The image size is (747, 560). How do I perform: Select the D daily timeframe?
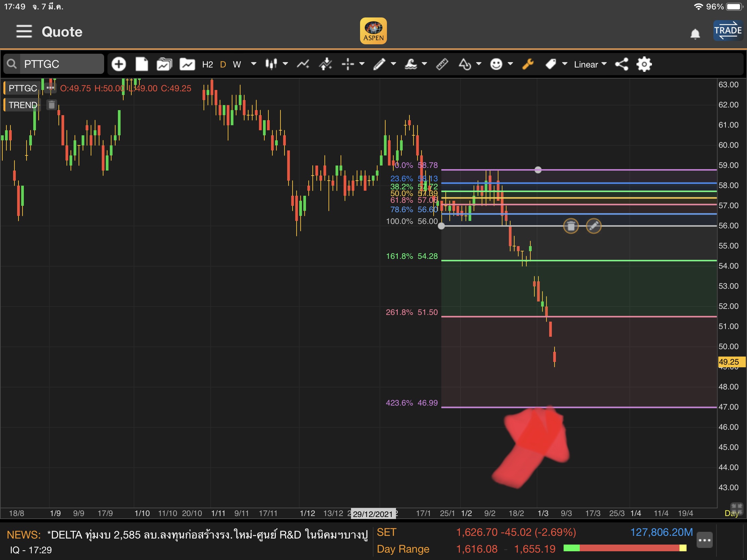point(223,64)
